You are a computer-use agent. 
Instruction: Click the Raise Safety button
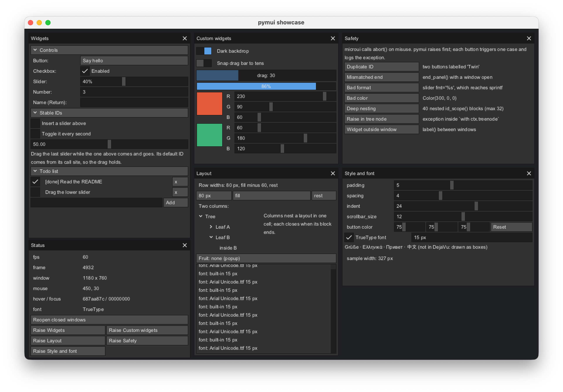(147, 341)
